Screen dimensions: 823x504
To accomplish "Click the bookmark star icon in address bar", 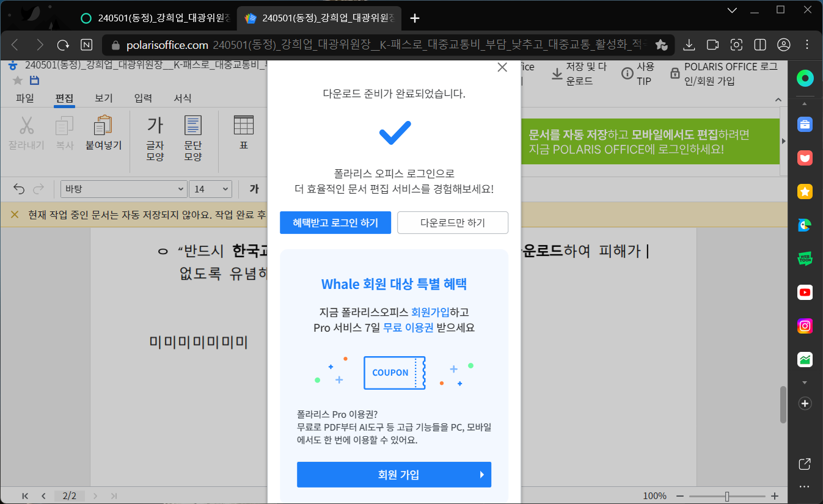I will (x=660, y=45).
